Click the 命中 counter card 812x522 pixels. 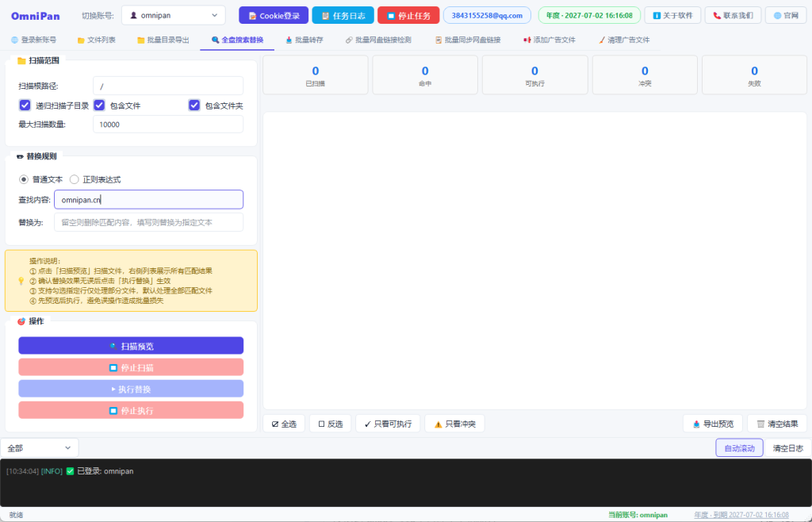[x=425, y=75]
